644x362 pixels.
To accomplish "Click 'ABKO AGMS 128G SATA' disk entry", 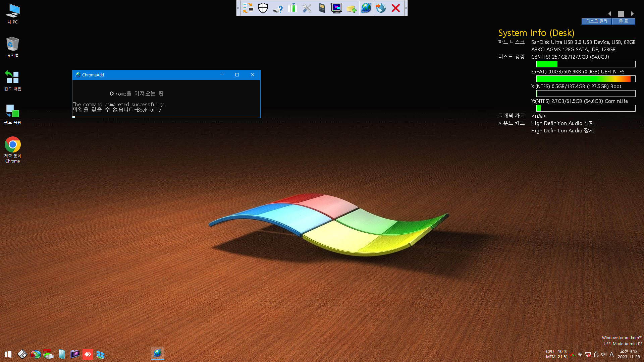I will (573, 50).
